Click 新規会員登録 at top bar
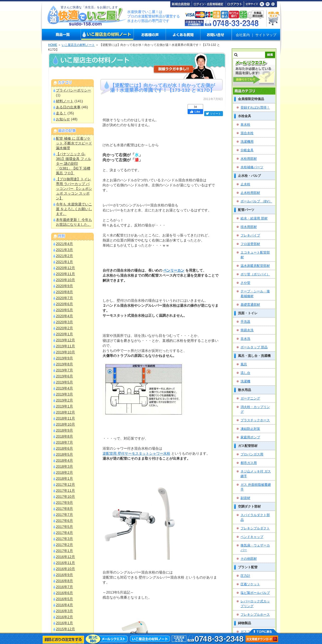The height and width of the screenshot is (644, 322). tap(181, 4)
